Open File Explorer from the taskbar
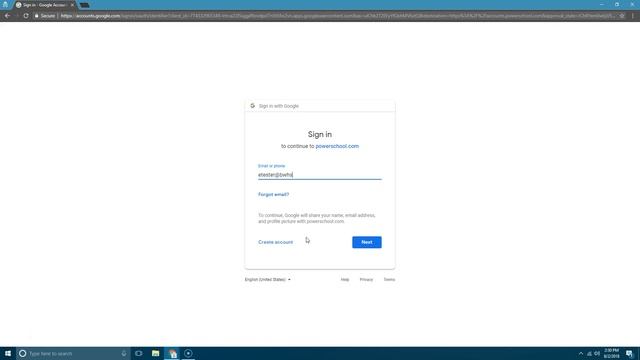Image resolution: width=640 pixels, height=360 pixels. coord(156,353)
